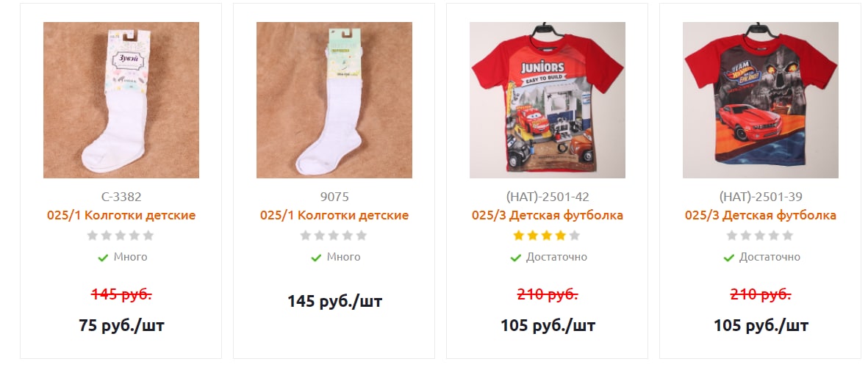
Task: Click the title link under article C-3382
Action: tap(121, 216)
